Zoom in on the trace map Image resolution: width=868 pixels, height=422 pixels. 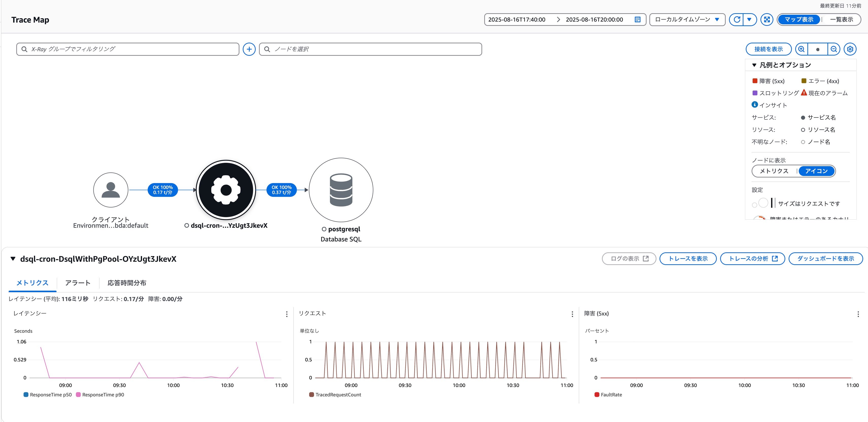coord(802,49)
